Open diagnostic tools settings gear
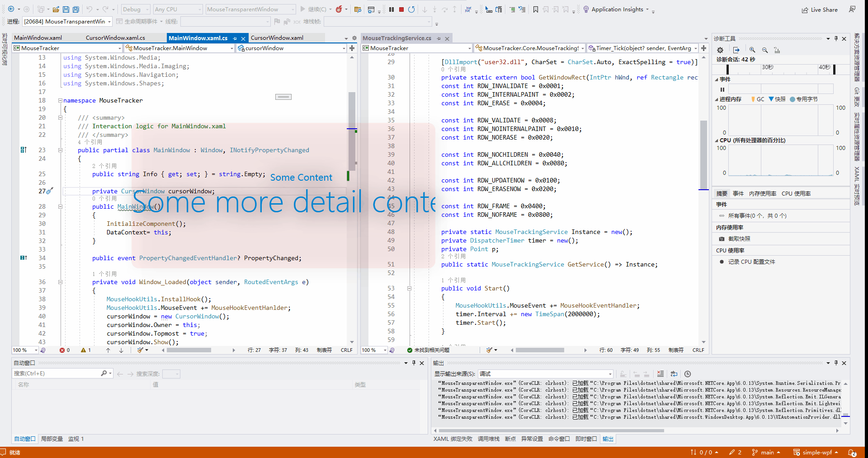Screen dimensions: 868x458 (x=720, y=50)
